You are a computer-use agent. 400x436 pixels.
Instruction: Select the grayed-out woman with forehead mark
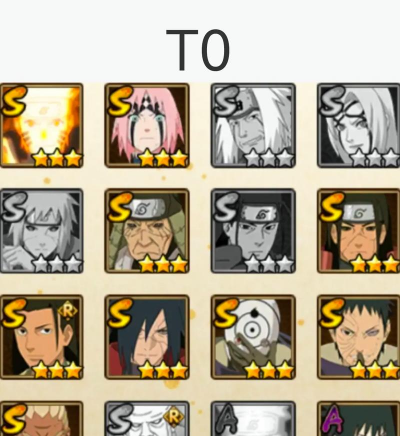coord(359,125)
